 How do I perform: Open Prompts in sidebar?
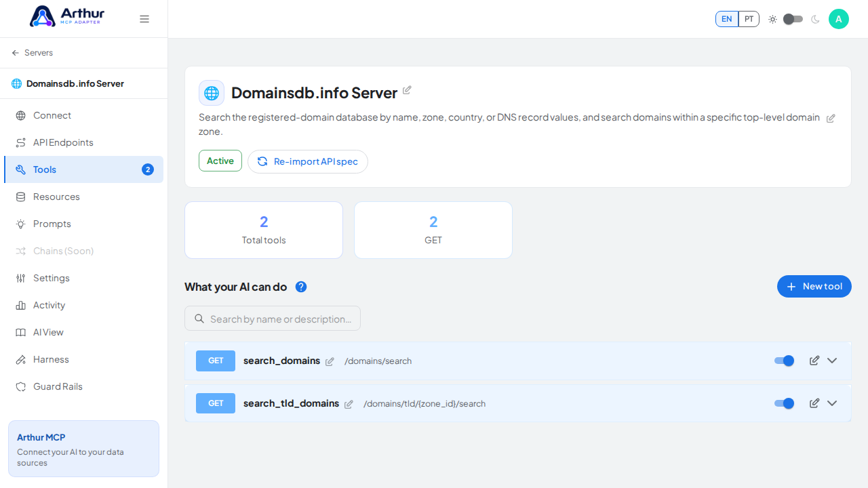(x=83, y=224)
